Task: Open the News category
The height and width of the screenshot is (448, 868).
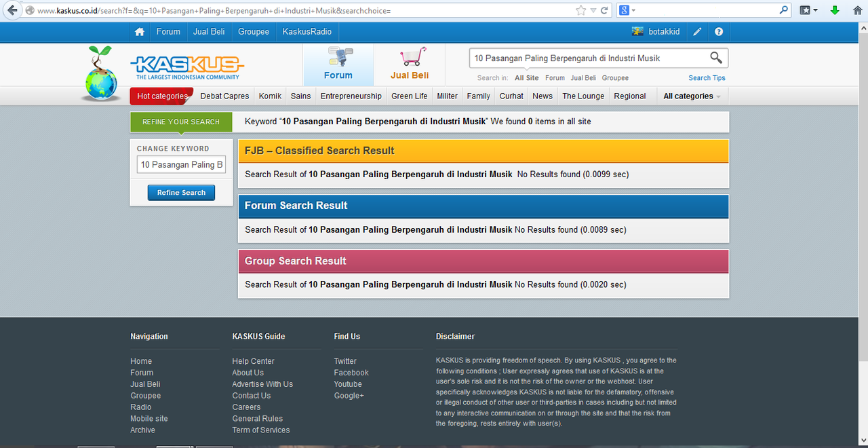Action: coord(542,96)
